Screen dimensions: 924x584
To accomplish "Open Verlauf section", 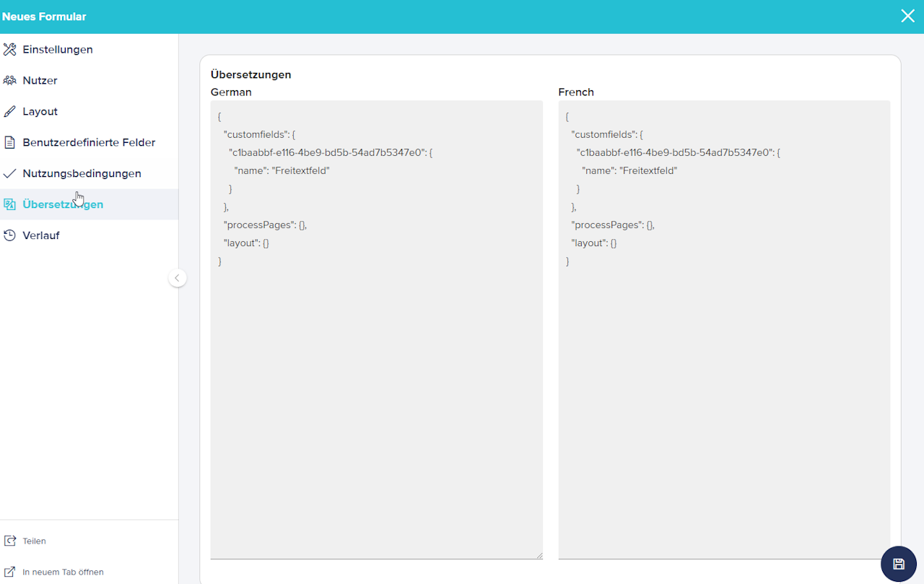I will [89, 236].
